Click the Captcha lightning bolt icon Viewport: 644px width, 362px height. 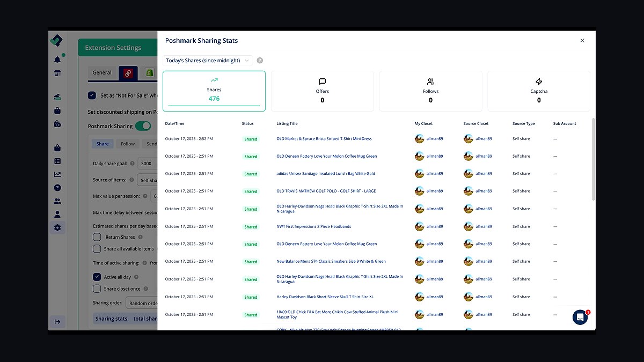click(539, 82)
